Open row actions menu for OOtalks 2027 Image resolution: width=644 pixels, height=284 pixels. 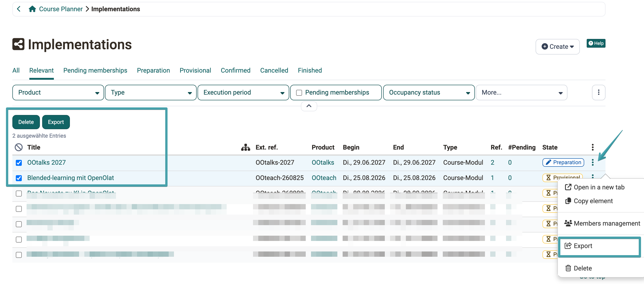click(x=592, y=163)
